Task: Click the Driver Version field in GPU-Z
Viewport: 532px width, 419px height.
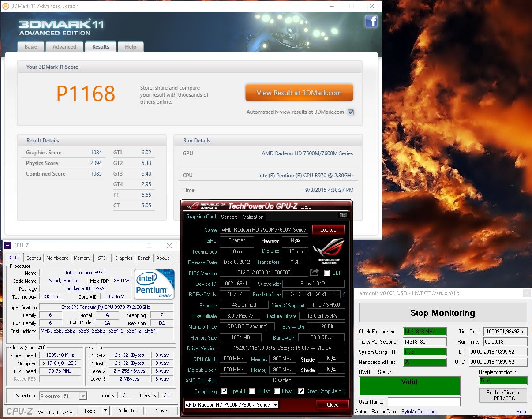Action: click(x=282, y=348)
